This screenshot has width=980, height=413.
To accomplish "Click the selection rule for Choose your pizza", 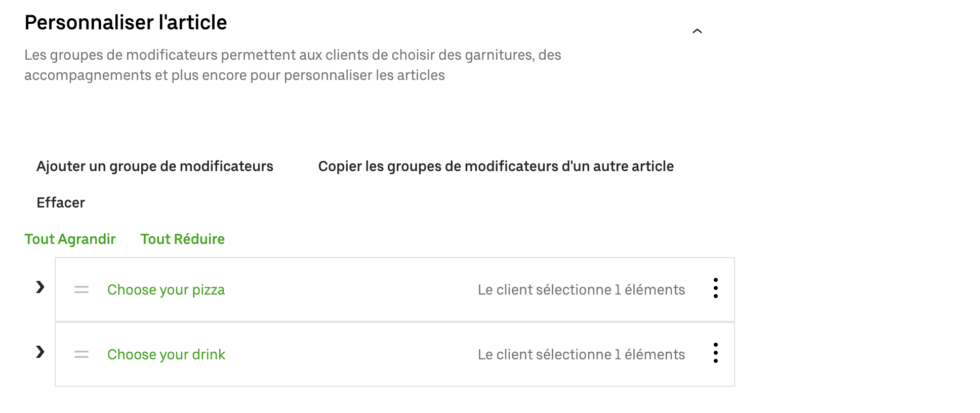I will coord(581,290).
